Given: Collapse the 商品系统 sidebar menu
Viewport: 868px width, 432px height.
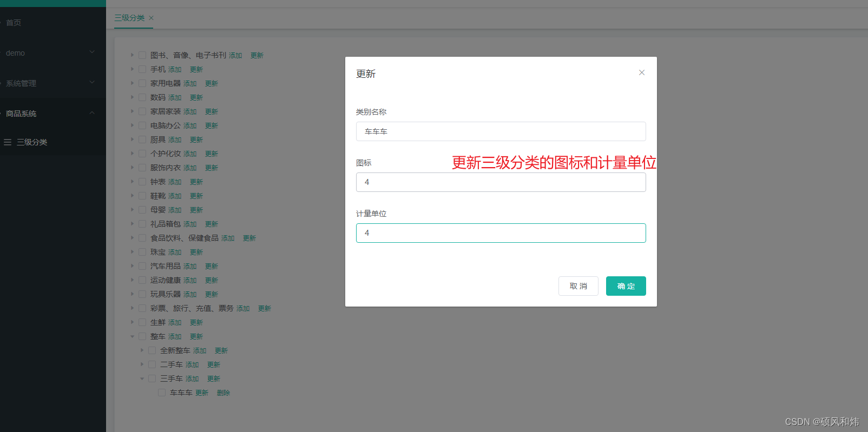Looking at the screenshot, I should click(53, 114).
